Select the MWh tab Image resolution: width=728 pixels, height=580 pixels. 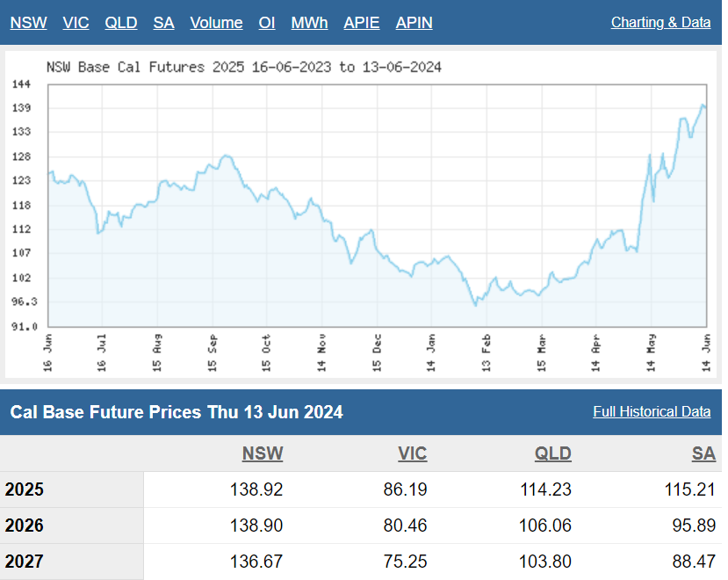pos(309,23)
